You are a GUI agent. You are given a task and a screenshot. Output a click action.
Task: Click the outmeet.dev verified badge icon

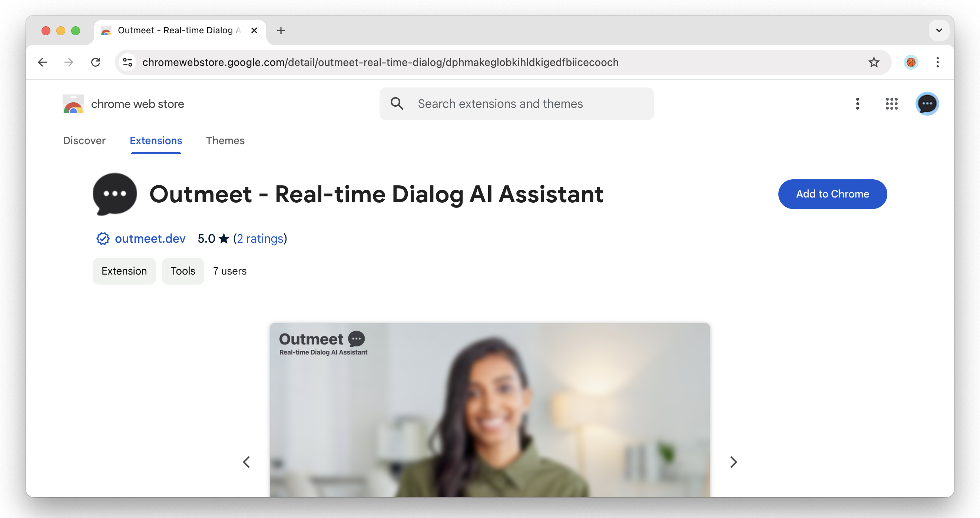click(x=102, y=239)
